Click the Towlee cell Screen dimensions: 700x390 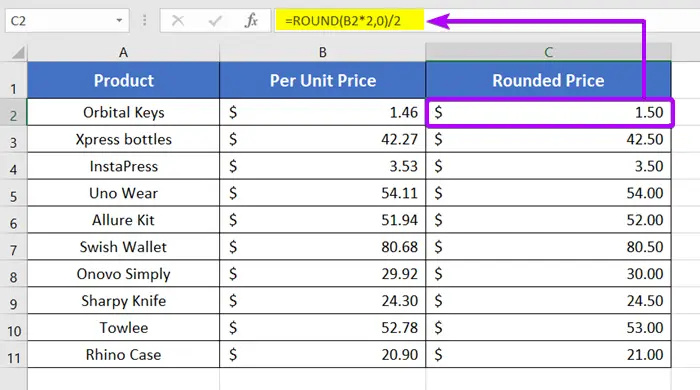[x=123, y=328]
